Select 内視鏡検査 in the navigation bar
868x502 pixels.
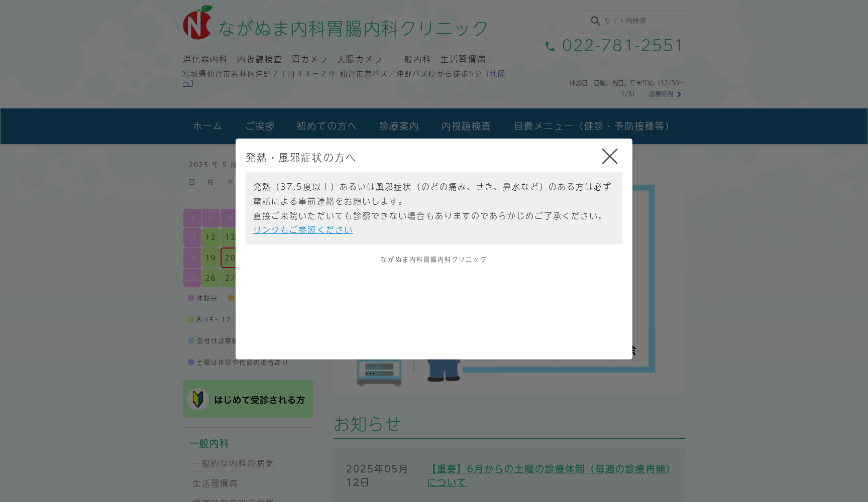(x=466, y=126)
